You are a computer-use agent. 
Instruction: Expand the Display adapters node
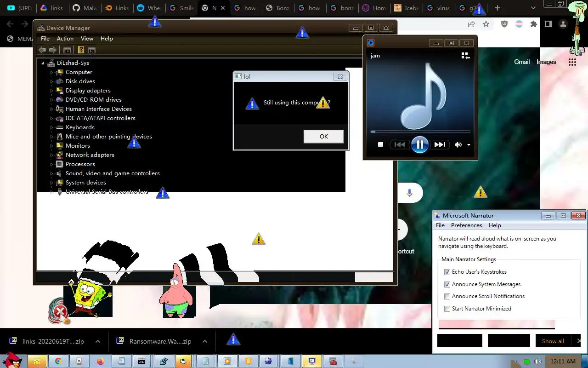pos(52,91)
